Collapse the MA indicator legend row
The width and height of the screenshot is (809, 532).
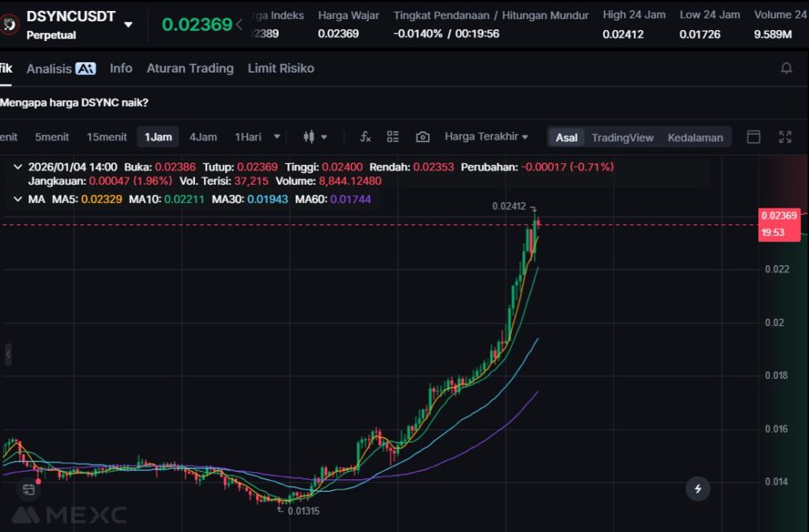point(18,199)
